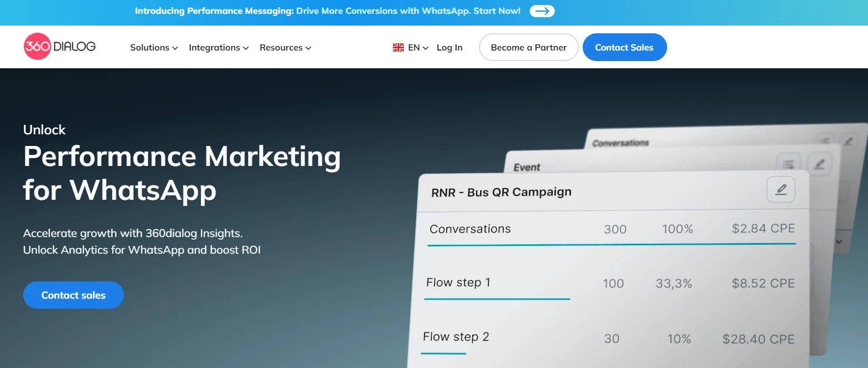
Task: Open the Solutions dropdown menu
Action: pos(154,48)
